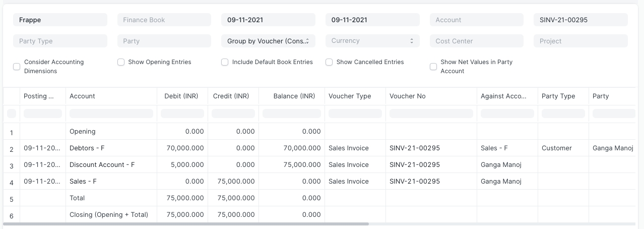Sort by Debit (INR) column header
644x229 pixels.
coord(182,96)
